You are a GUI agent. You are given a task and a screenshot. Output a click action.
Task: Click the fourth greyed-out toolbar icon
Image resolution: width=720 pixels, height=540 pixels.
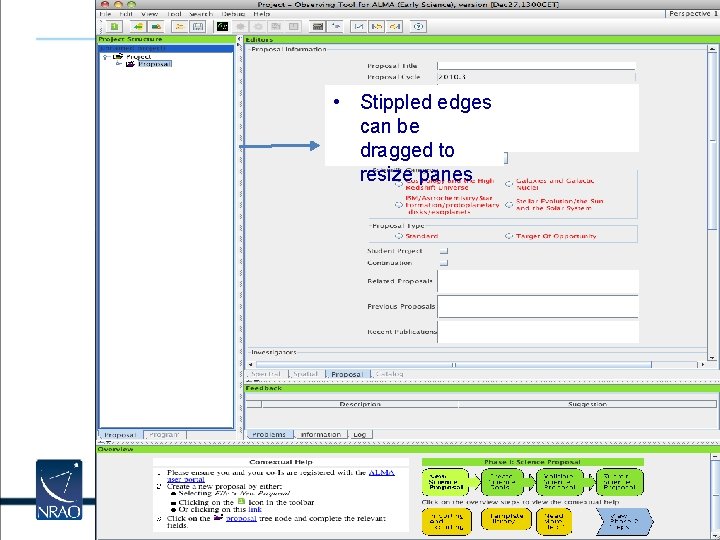pos(294,27)
